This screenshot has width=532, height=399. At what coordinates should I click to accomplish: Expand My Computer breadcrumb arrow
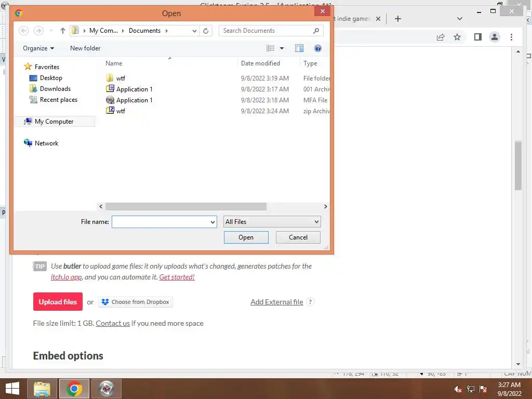point(123,31)
